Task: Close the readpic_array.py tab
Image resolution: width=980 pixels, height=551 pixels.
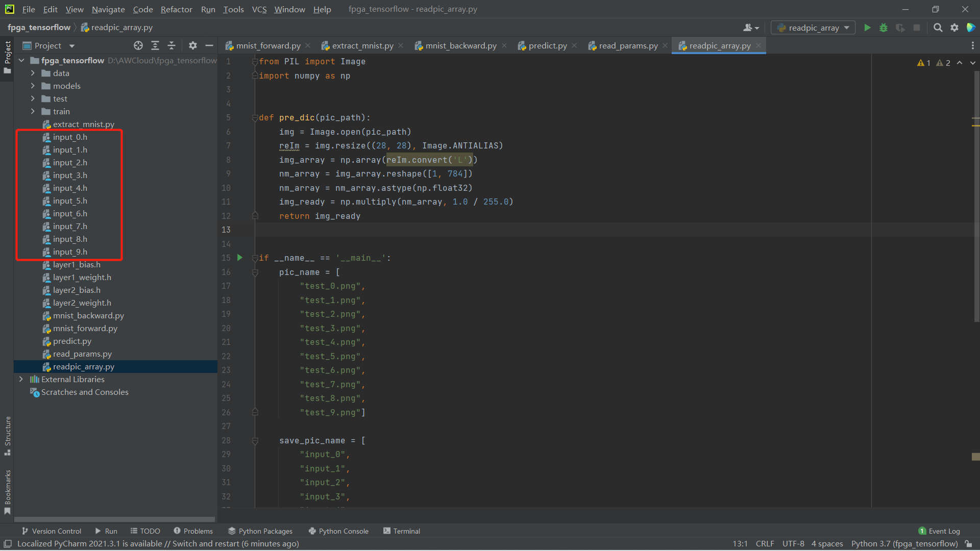Action: tap(758, 45)
